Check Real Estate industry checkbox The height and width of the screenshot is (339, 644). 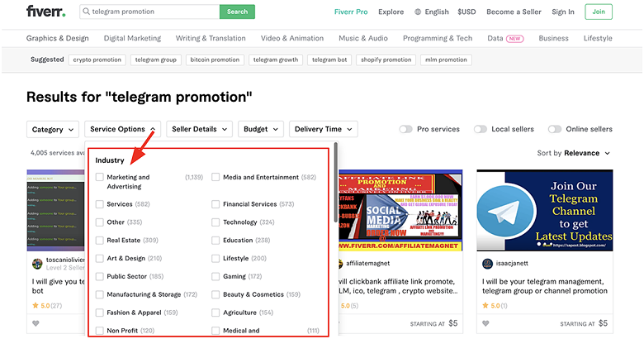(x=99, y=241)
